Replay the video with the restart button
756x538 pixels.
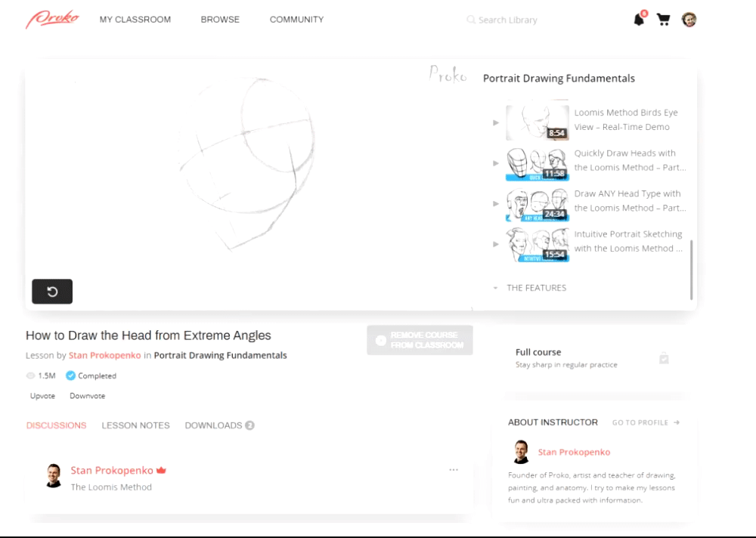pos(52,291)
